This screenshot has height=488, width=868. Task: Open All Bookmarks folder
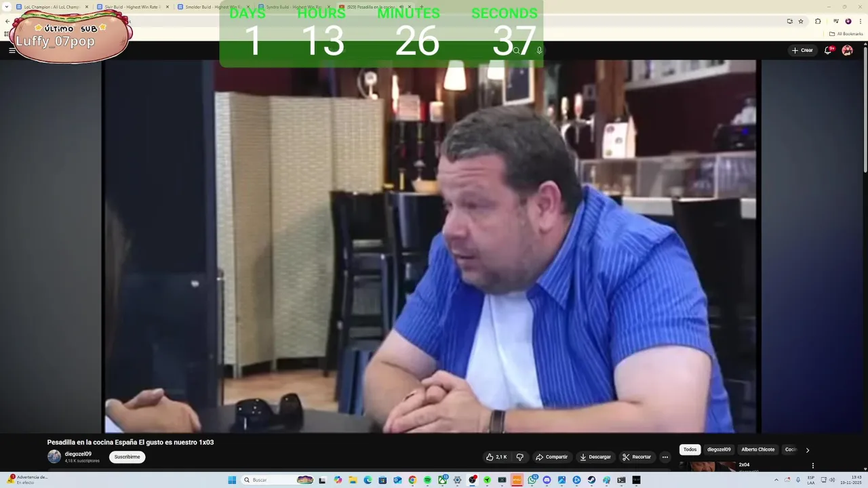[x=846, y=33]
